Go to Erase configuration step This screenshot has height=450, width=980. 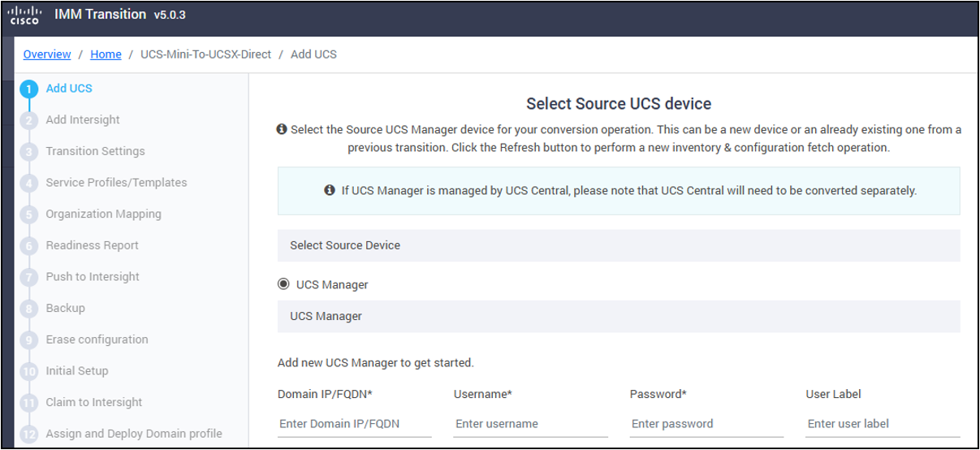point(97,340)
